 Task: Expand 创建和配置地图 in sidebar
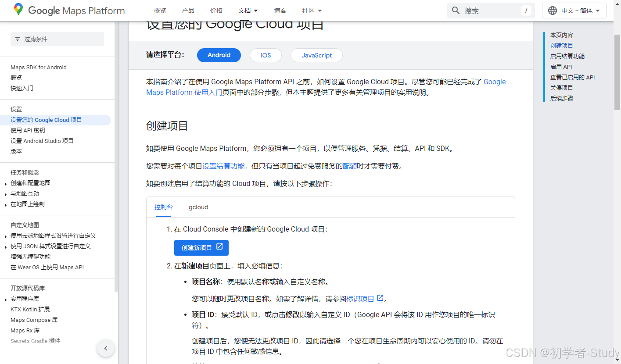click(6, 183)
